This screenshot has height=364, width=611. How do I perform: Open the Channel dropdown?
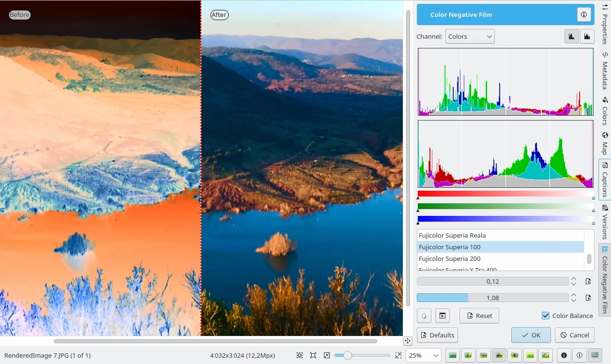(x=470, y=36)
